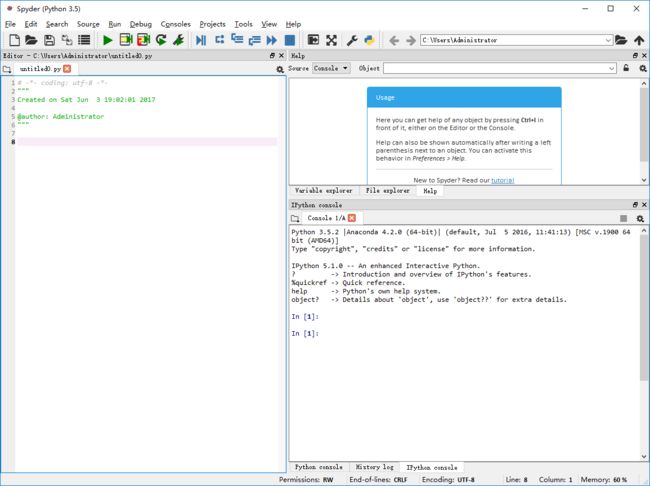
Task: Click the IPython console vertical scrollbar
Action: (x=644, y=343)
